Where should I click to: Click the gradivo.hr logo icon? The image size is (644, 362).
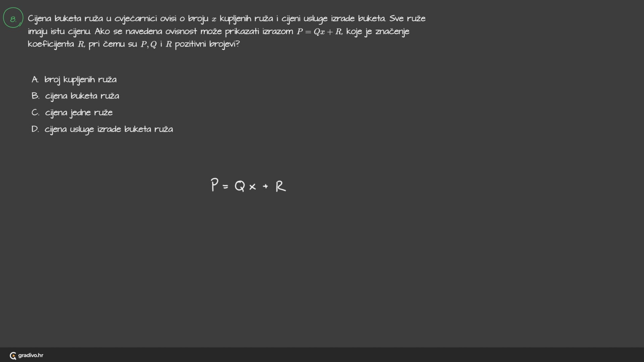pyautogui.click(x=13, y=356)
